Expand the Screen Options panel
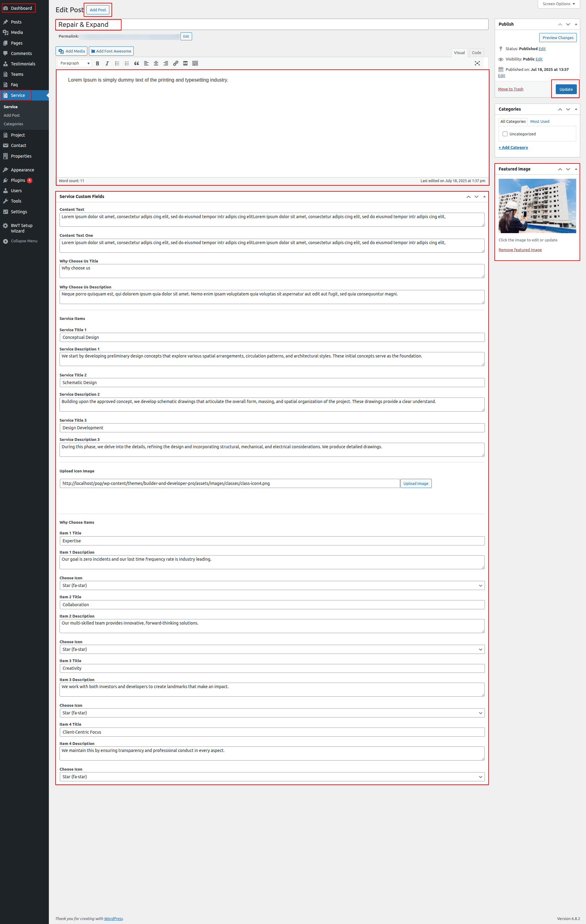 [x=559, y=4]
